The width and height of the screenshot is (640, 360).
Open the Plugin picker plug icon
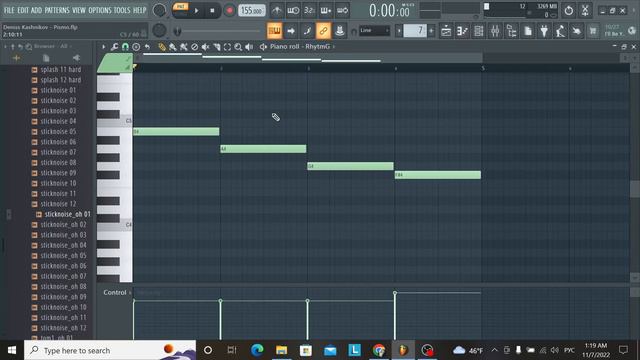tap(544, 31)
